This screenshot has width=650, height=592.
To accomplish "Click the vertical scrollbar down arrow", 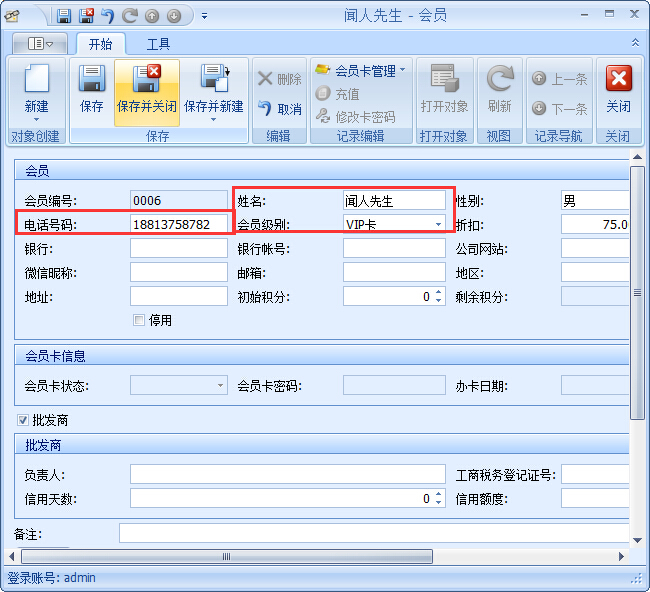I will click(x=638, y=540).
